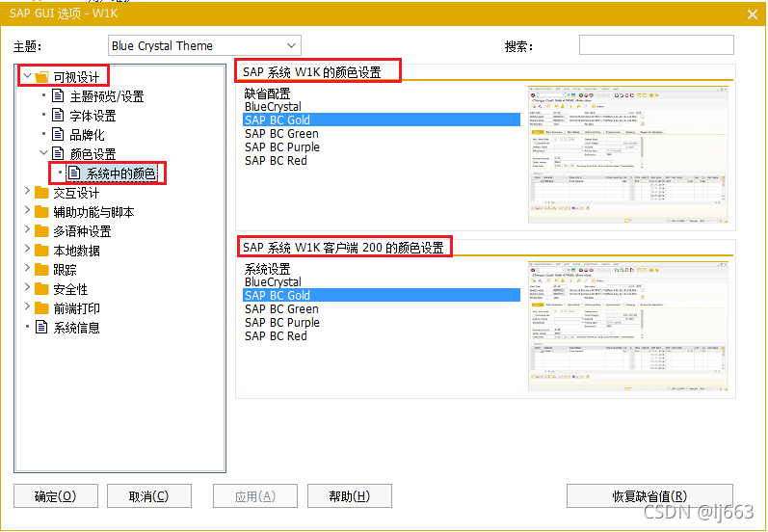The width and height of the screenshot is (768, 532).
Task: Expand the 前端打印 folder
Action: tap(27, 306)
